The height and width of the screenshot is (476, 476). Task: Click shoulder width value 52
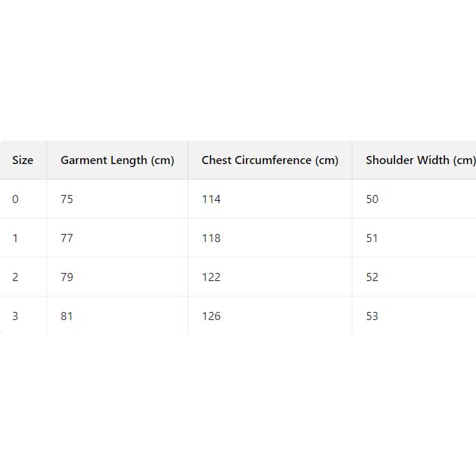click(x=372, y=277)
